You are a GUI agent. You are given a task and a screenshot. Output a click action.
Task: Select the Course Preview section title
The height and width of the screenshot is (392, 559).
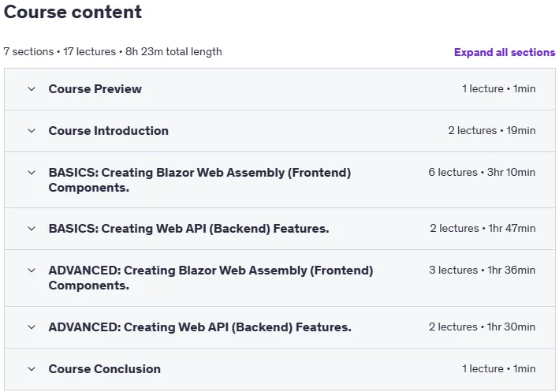tap(95, 89)
